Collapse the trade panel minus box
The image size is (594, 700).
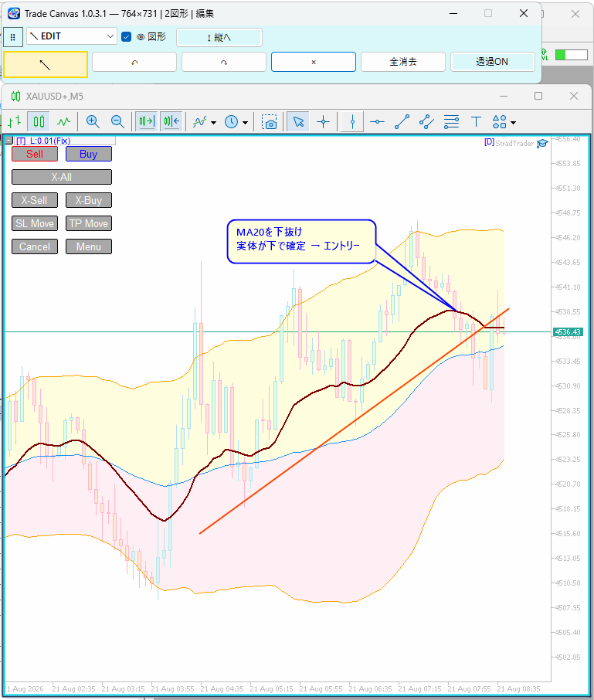coord(8,141)
